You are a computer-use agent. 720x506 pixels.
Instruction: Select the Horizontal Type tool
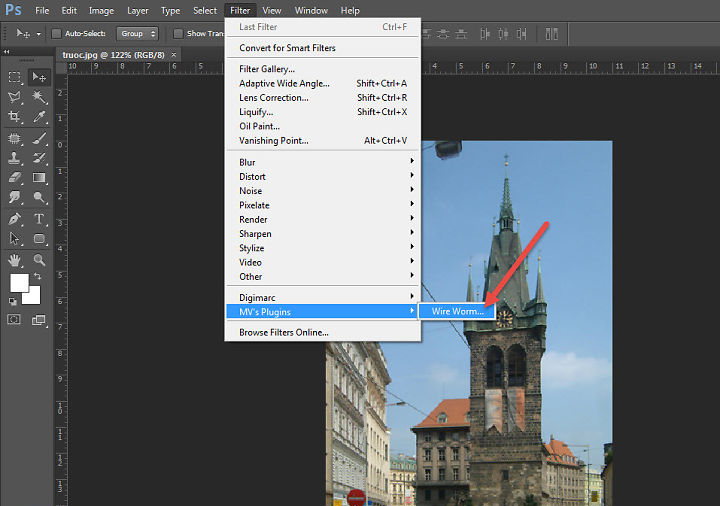tap(39, 219)
